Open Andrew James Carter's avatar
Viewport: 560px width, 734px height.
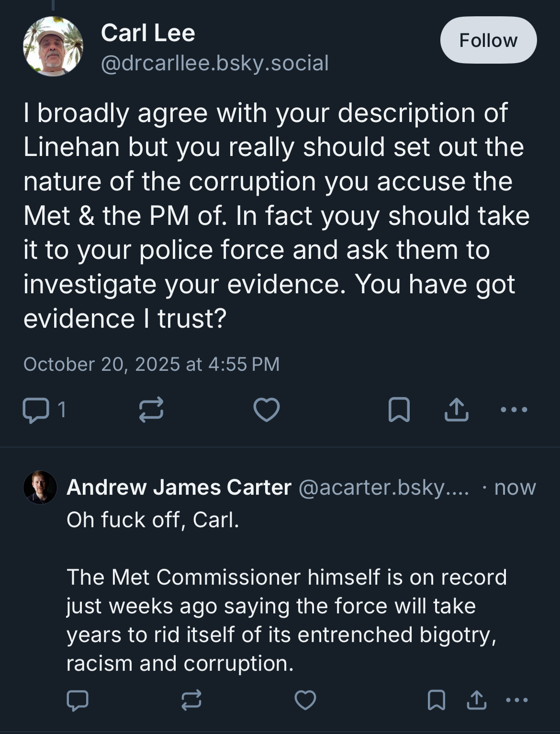pyautogui.click(x=40, y=488)
